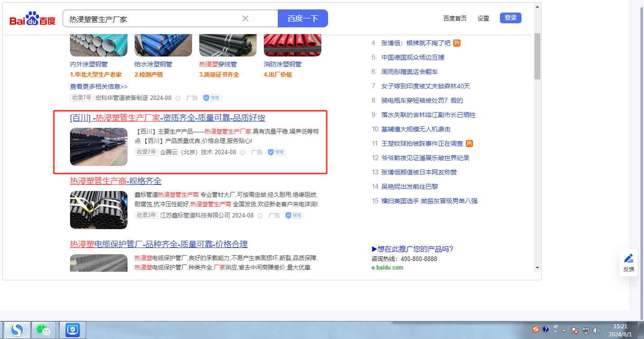The image size is (644, 339).
Task: Click the 3.质量证书齐全 orange text
Action: click(219, 74)
